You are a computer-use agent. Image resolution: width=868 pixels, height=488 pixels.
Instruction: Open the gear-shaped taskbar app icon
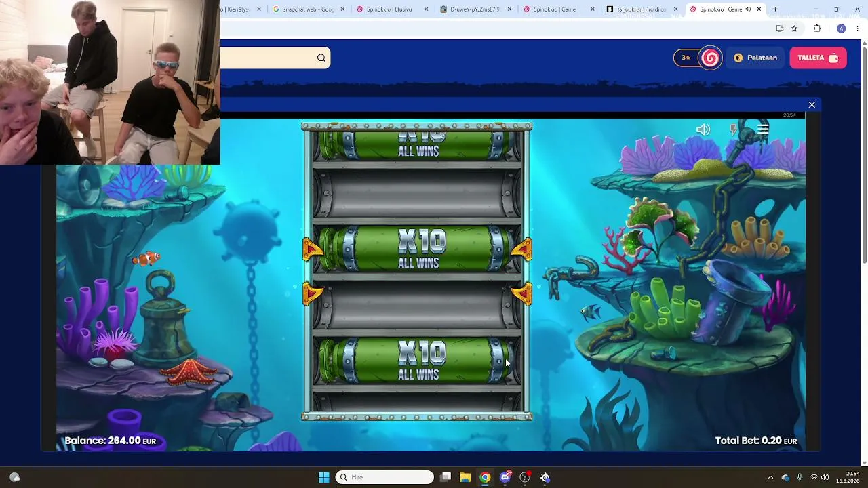tap(545, 477)
